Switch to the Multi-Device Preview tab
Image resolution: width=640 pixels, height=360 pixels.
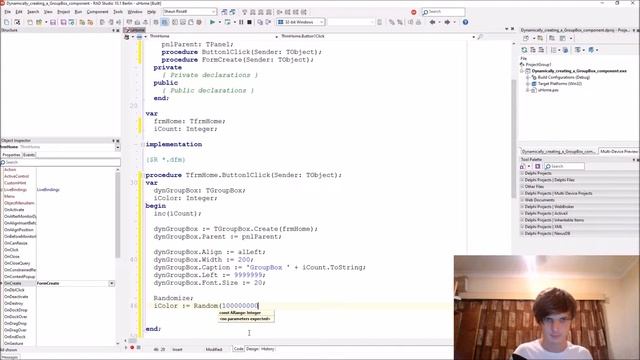pos(618,151)
